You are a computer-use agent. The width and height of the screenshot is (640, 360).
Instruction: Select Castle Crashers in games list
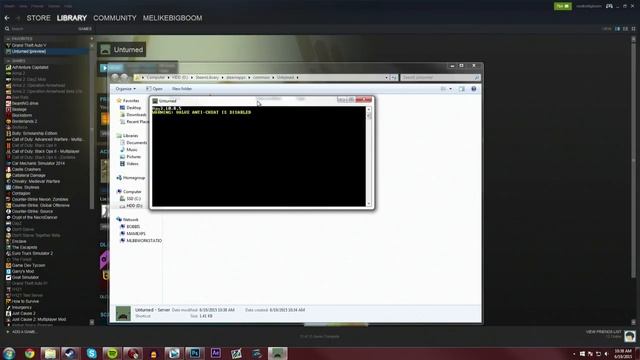pos(26,169)
